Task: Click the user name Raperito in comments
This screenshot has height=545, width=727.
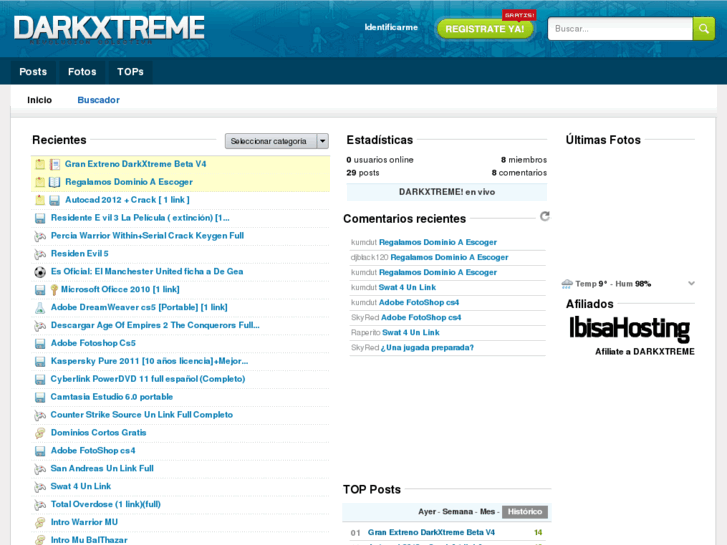Action: [x=366, y=333]
